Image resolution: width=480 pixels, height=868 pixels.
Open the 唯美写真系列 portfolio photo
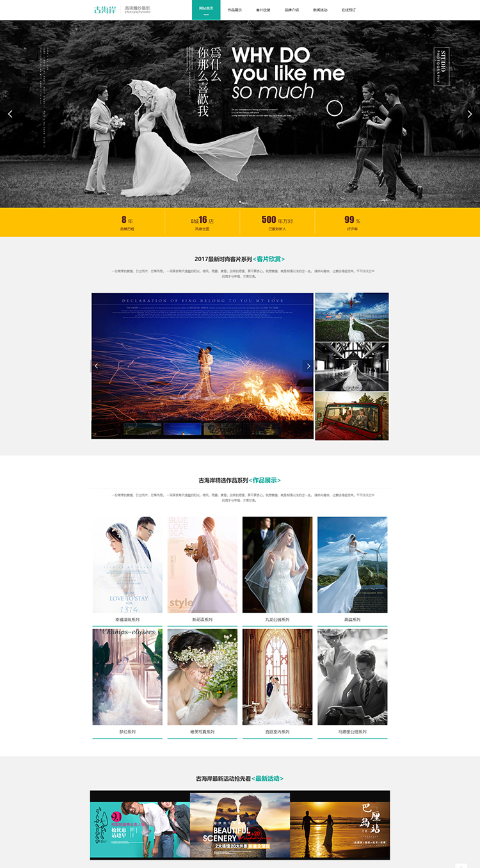pyautogui.click(x=202, y=677)
